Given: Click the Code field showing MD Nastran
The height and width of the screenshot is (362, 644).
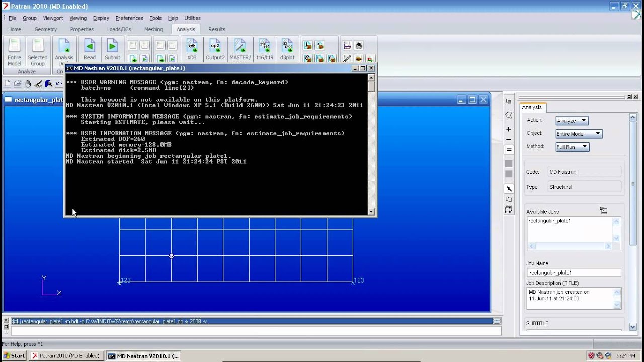Looking at the screenshot, I should point(585,172).
